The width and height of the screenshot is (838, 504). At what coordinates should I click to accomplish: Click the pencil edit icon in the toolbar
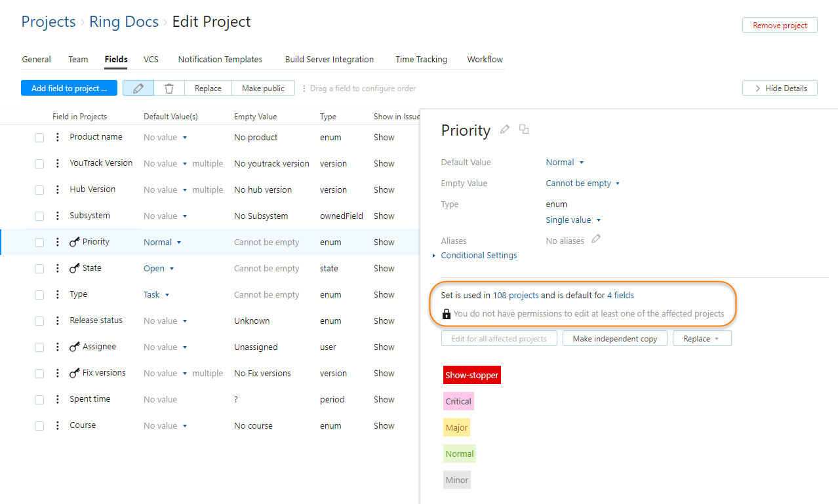138,88
